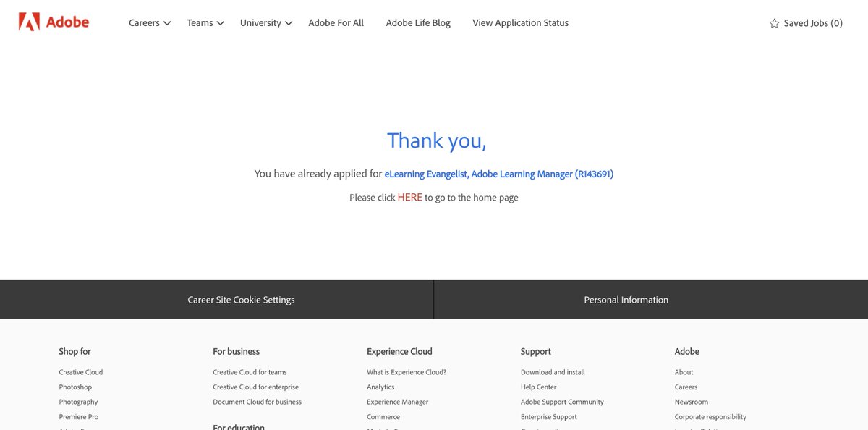Open Photography footer link
The height and width of the screenshot is (430, 868).
pos(78,402)
